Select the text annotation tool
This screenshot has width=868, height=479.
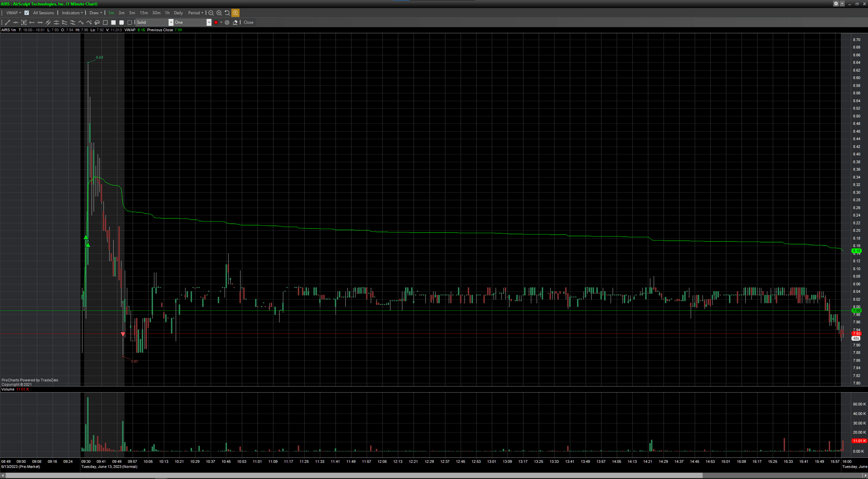pos(24,23)
